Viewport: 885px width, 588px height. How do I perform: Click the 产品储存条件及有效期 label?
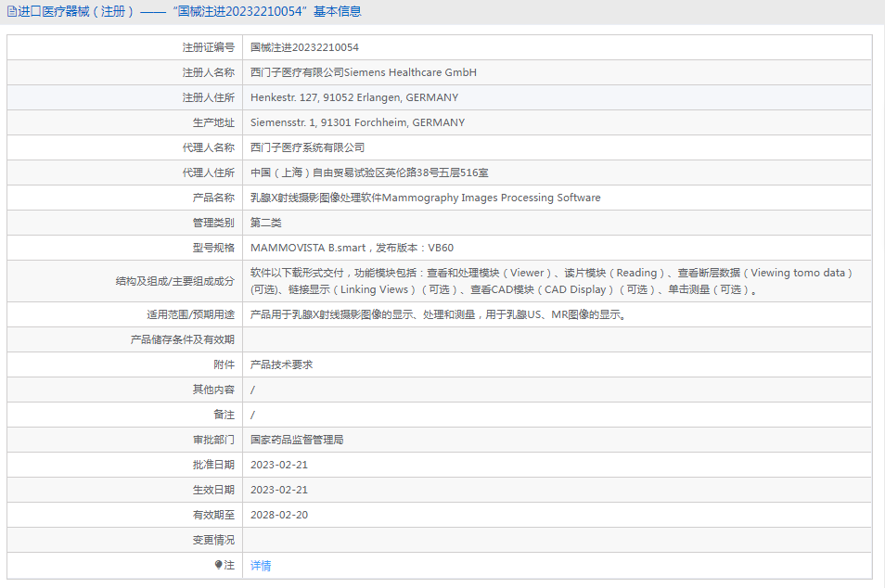coord(183,339)
